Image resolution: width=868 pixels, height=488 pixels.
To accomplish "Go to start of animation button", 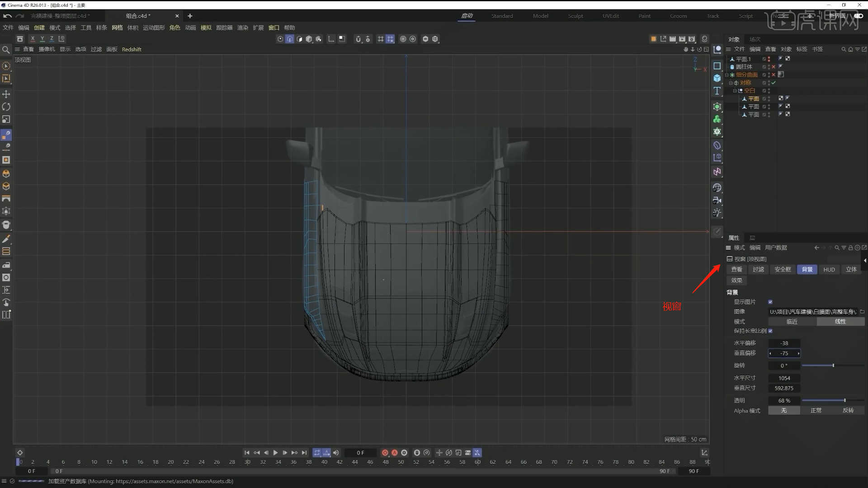I will pos(247,453).
